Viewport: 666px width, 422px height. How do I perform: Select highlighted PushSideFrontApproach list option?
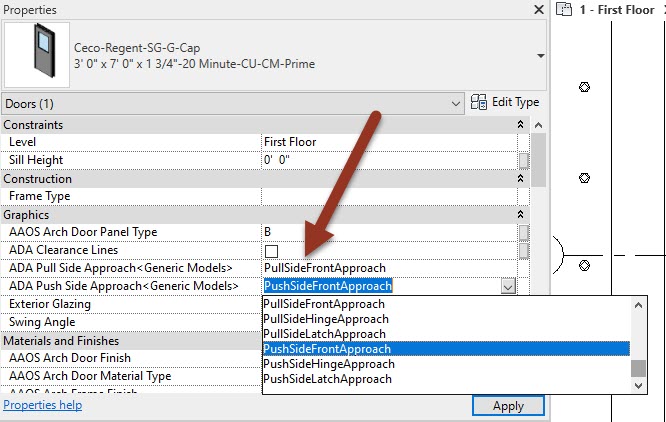tap(446, 349)
